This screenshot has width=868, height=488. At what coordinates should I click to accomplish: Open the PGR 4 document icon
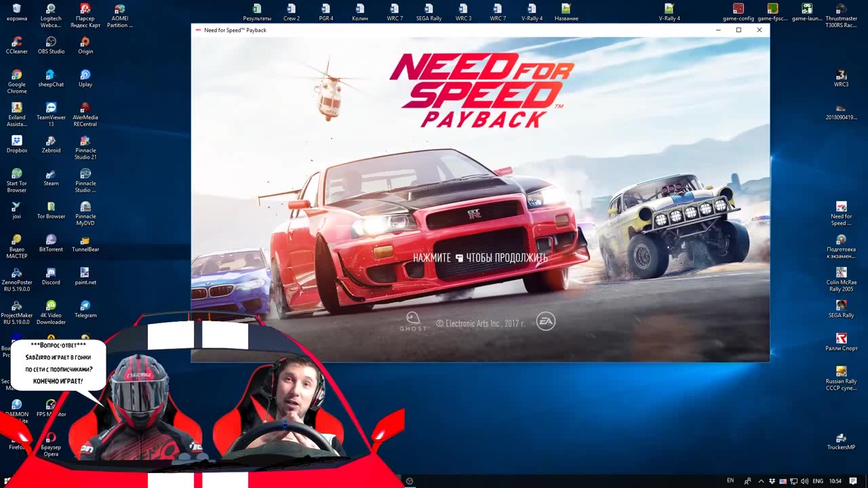click(x=326, y=12)
